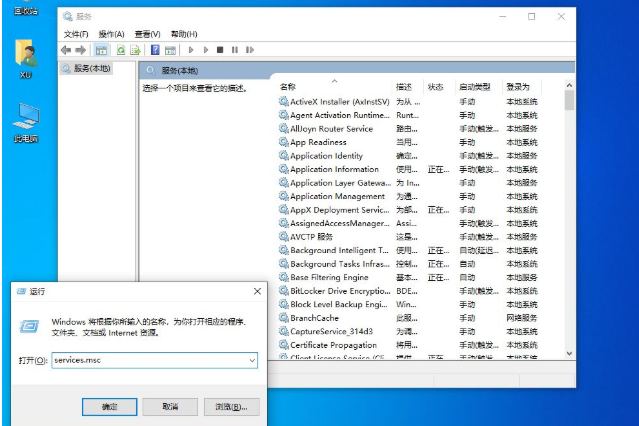Click the Refresh toolbar icon

120,49
